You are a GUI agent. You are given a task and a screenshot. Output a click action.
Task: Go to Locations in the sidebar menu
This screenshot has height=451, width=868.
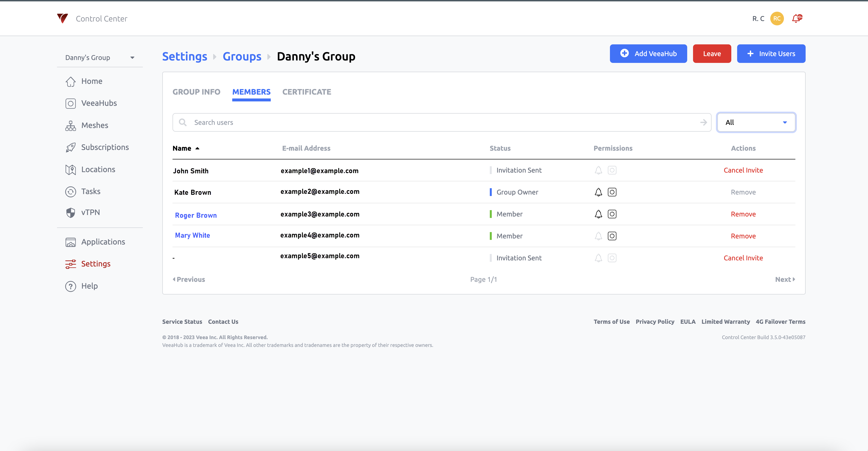(x=98, y=169)
